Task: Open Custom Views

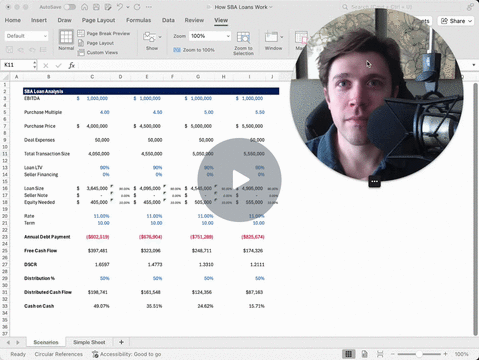Action: click(98, 53)
